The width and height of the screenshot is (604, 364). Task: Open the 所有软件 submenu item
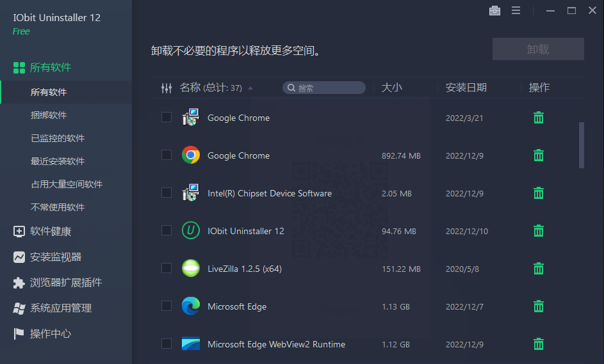coord(66,92)
